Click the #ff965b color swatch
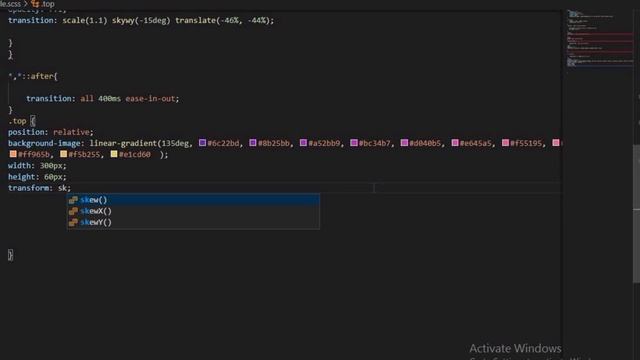Image resolution: width=640 pixels, height=360 pixels. tap(13, 154)
